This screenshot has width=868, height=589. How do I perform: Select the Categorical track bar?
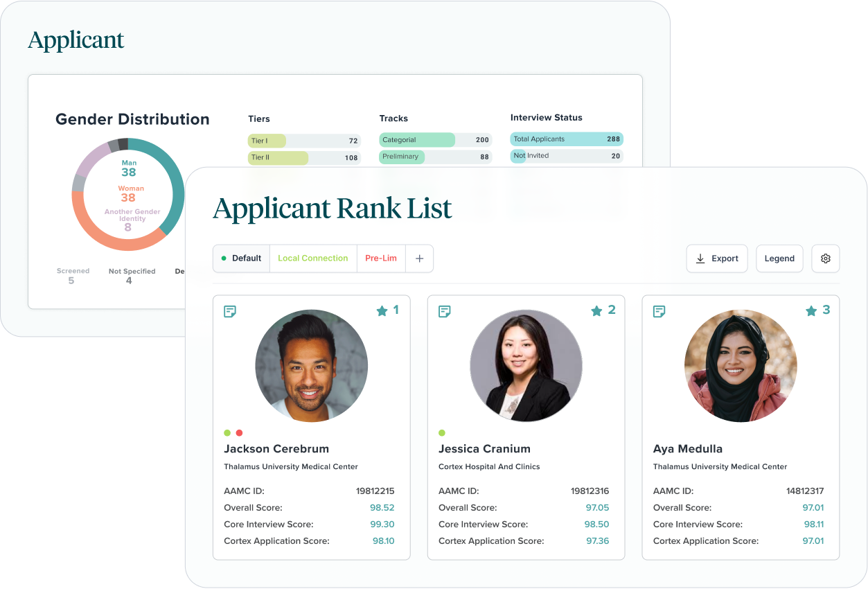click(435, 140)
